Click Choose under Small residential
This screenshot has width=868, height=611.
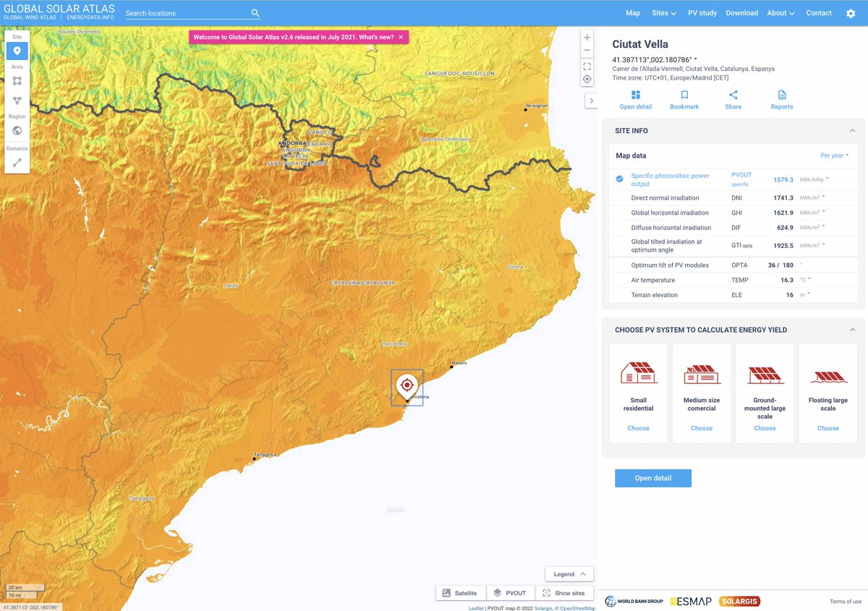click(x=639, y=428)
